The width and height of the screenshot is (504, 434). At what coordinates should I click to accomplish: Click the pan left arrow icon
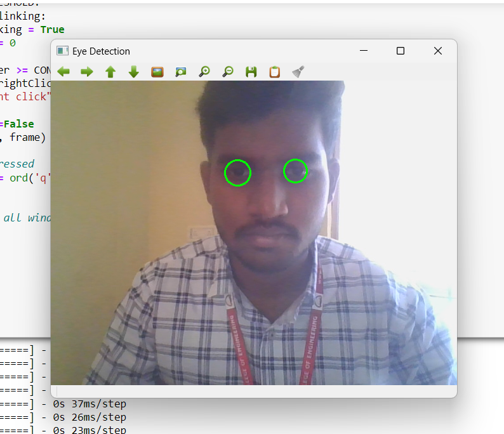[x=63, y=72]
